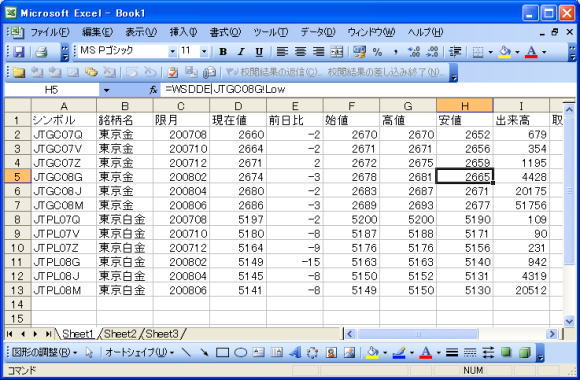The image size is (580, 380).
Task: Expand the Name Box dropdown
Action: point(107,90)
